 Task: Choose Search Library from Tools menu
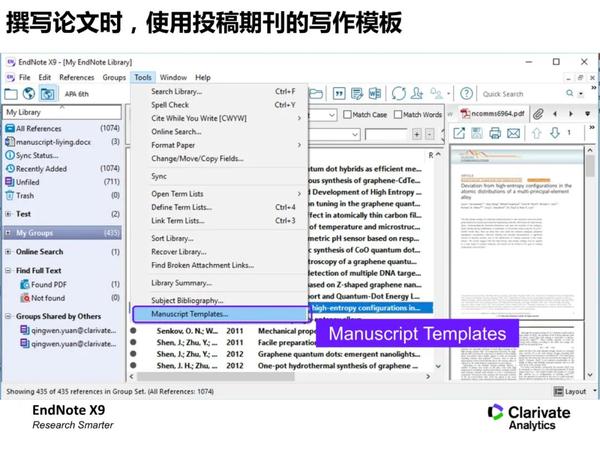pyautogui.click(x=220, y=91)
